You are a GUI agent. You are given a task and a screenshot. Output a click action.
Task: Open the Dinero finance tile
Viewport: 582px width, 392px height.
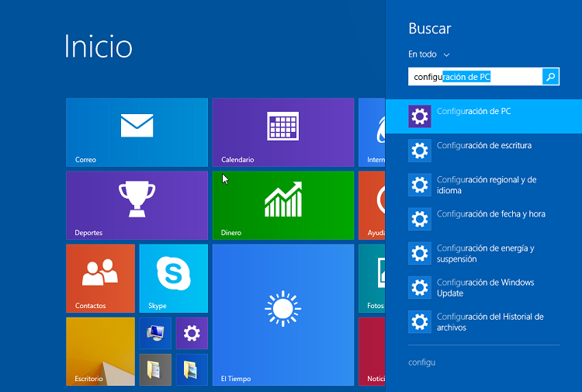282,205
